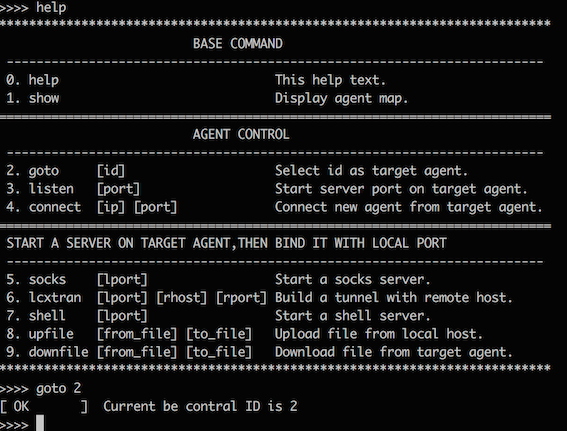Click the 'show' command entry

click(x=44, y=98)
